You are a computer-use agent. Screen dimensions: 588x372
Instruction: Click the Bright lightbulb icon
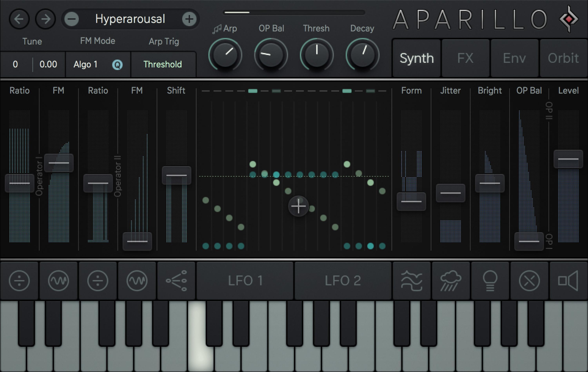489,280
